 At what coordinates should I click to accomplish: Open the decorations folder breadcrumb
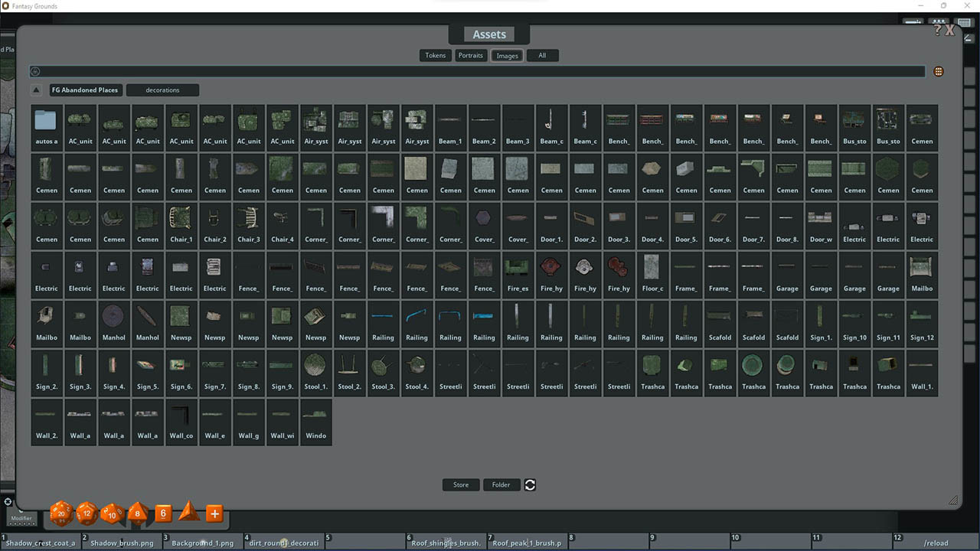[x=162, y=90]
